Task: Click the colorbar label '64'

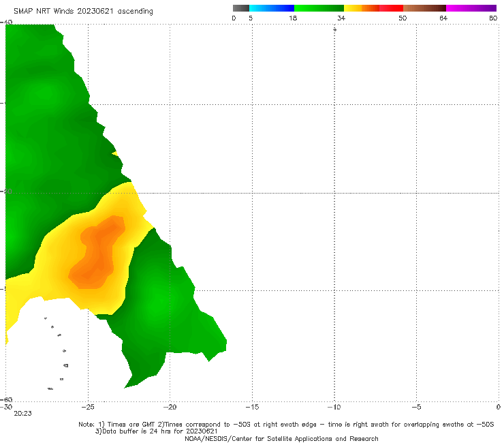Action: (x=443, y=18)
